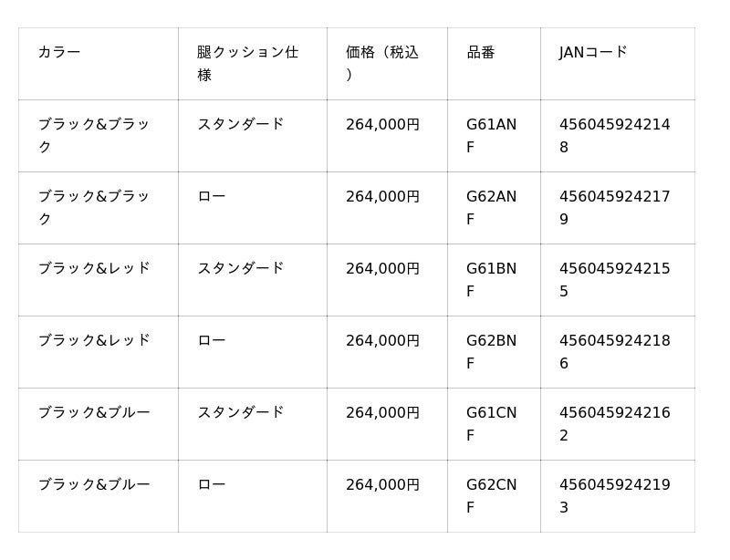Click the カラー column header
Screen dimensions: 730x560
[59, 53]
